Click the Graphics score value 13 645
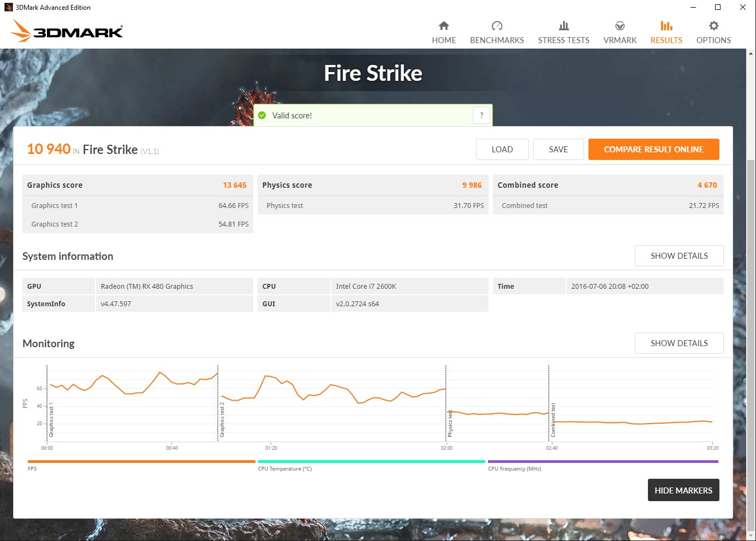This screenshot has height=541, width=756. (x=235, y=185)
